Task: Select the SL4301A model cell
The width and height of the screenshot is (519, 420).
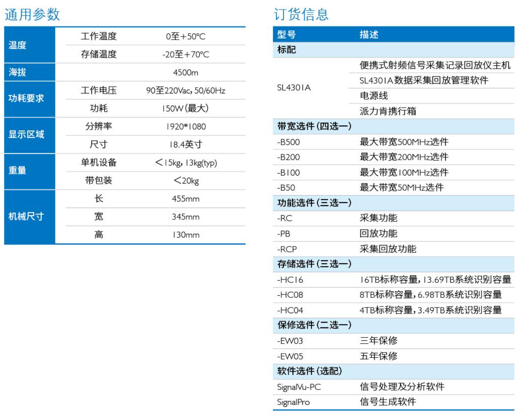Action: click(x=294, y=88)
